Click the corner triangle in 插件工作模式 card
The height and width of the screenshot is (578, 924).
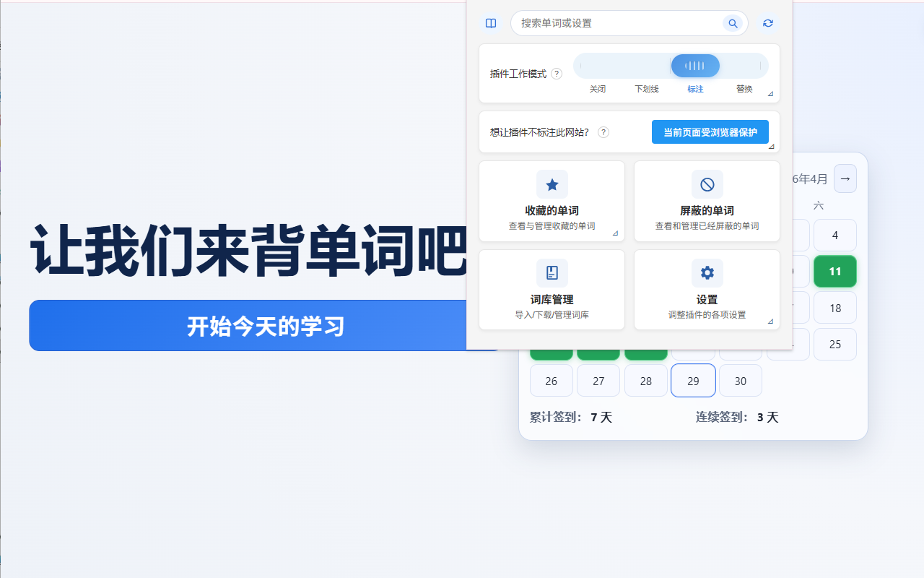(771, 94)
